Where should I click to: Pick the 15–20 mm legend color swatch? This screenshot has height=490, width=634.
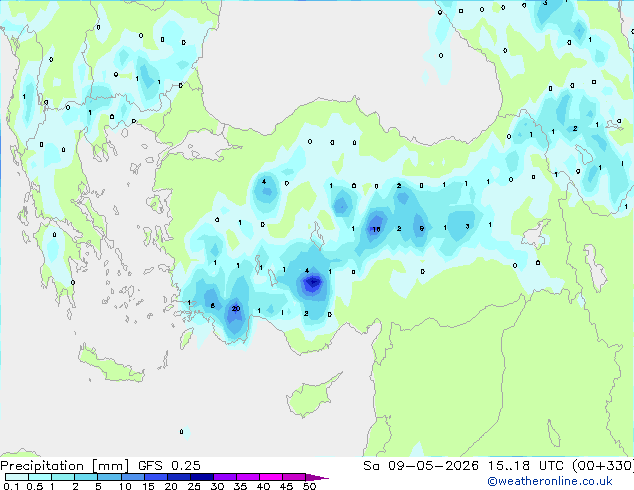click(x=155, y=477)
